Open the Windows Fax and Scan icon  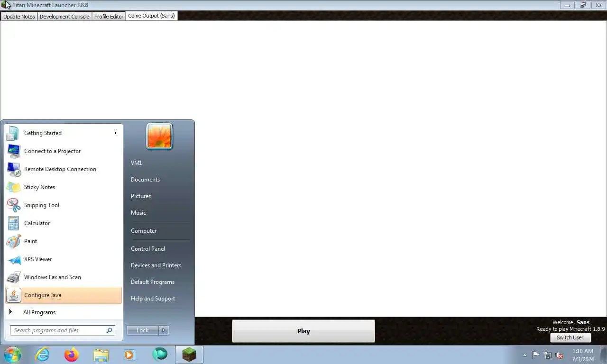(x=13, y=277)
